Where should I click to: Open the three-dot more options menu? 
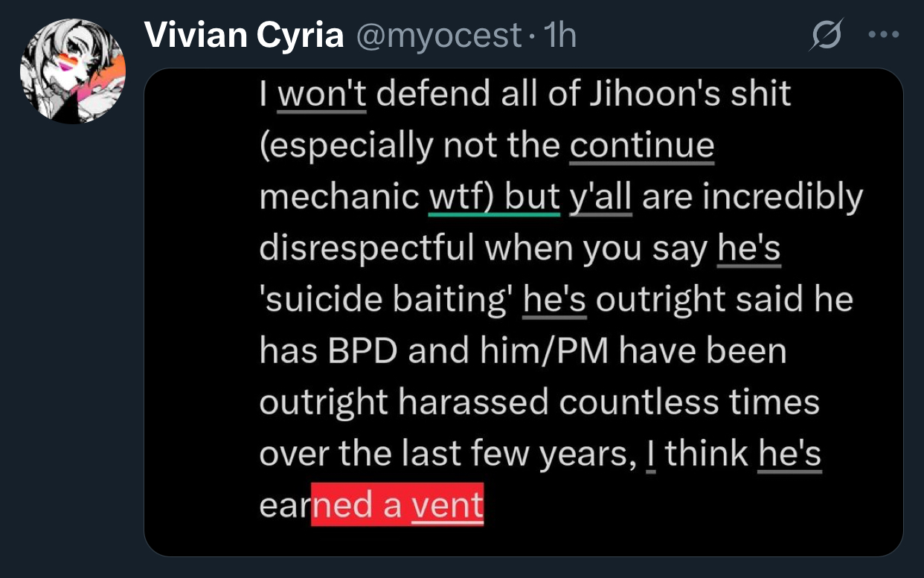[x=883, y=35]
